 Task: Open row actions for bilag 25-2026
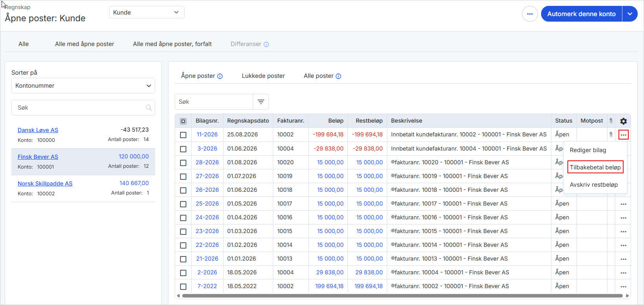click(x=623, y=204)
